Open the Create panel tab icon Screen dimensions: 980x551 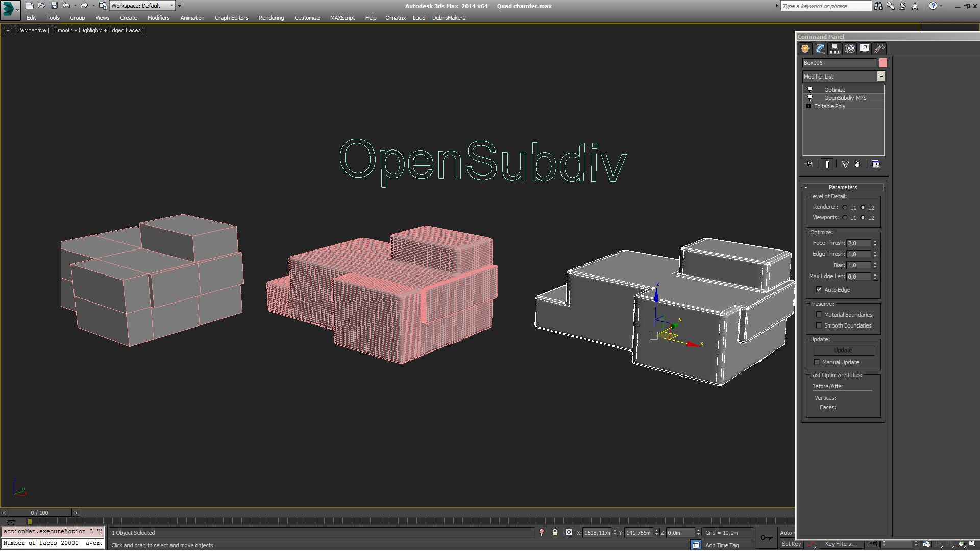[x=805, y=49]
